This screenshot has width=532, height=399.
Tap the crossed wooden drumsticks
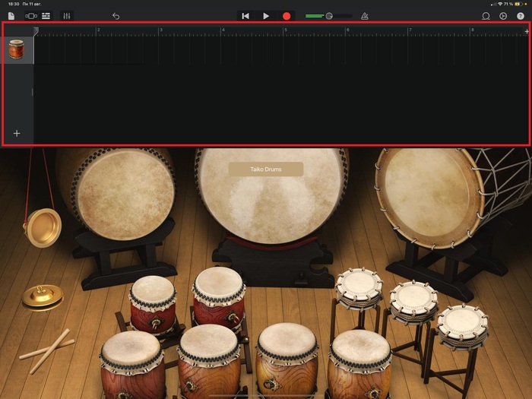coord(47,351)
